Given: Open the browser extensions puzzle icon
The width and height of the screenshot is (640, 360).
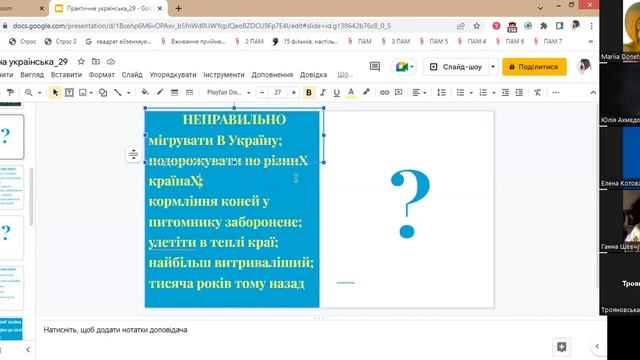Looking at the screenshot, I should coord(543,26).
